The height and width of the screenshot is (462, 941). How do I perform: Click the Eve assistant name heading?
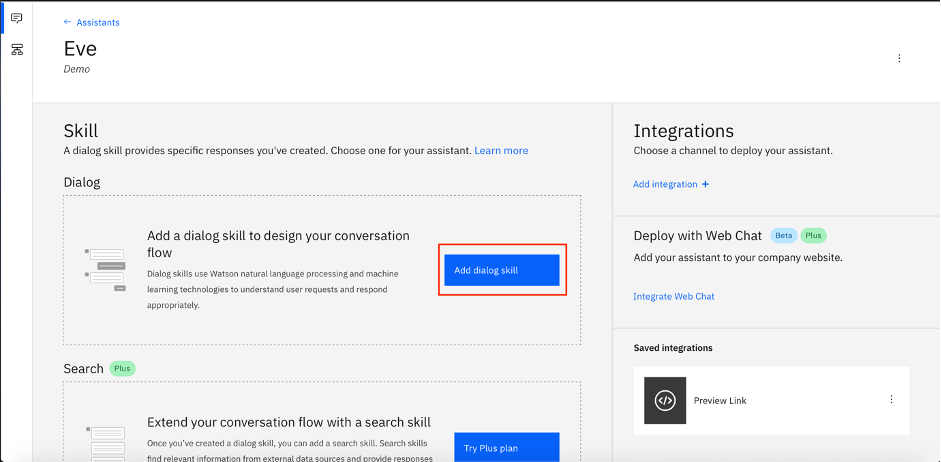click(80, 49)
